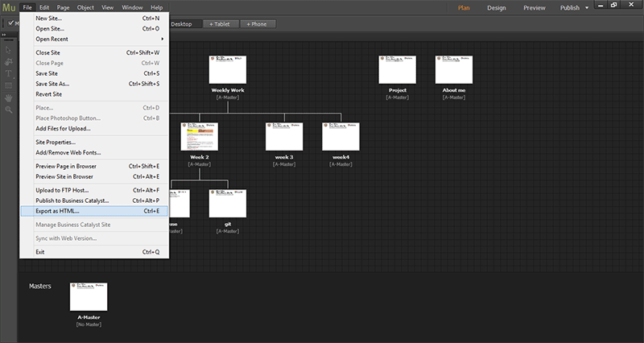Select the week4 page thumbnail

341,136
